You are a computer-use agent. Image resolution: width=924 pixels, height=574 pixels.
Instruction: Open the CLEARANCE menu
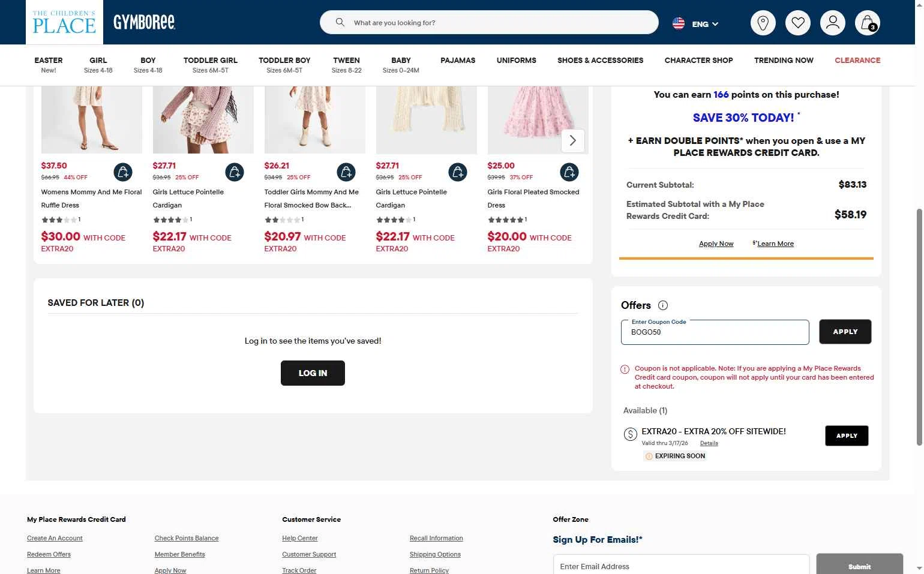pos(857,60)
